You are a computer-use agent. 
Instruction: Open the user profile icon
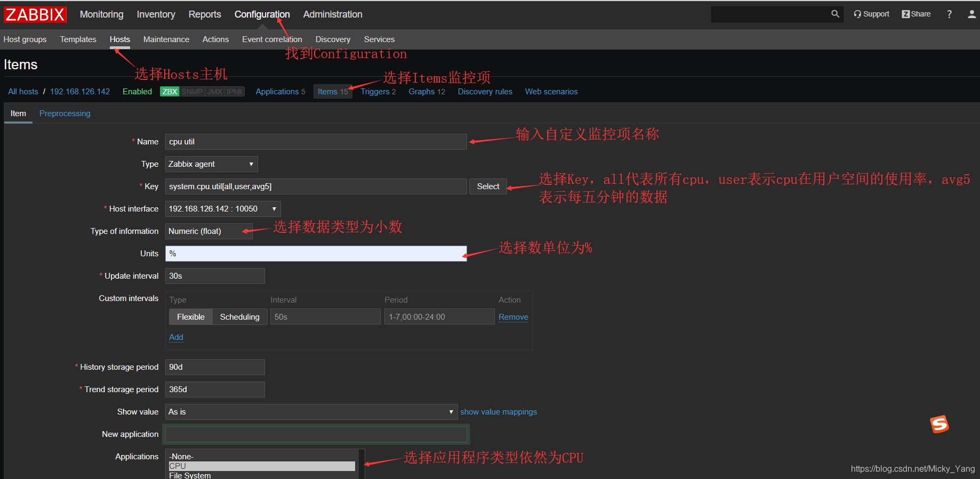click(x=972, y=14)
